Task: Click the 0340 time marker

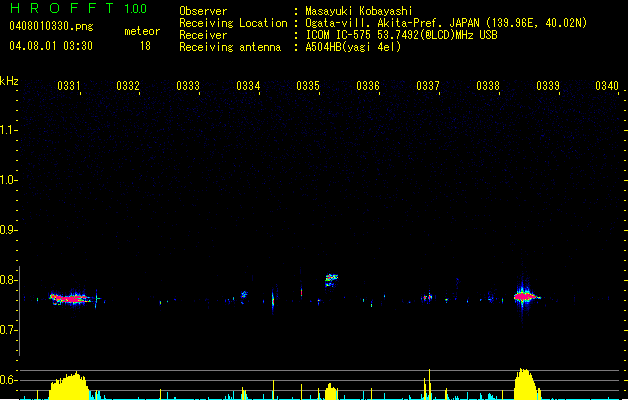Action: point(607,85)
